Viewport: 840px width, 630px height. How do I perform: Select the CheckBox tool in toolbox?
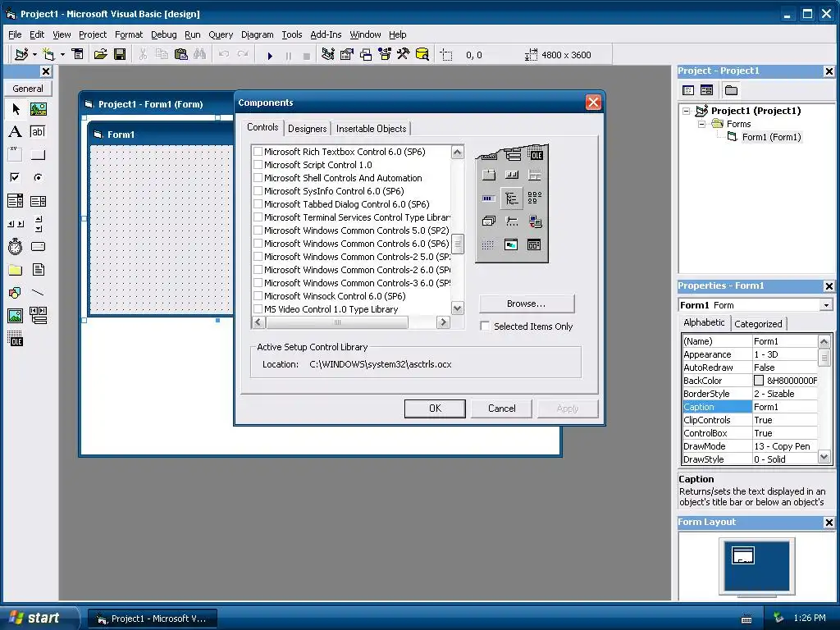[16, 177]
